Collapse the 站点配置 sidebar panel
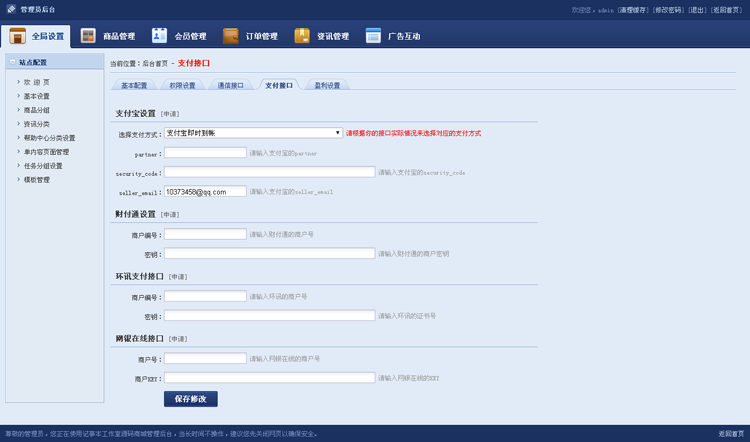750x442 pixels. pos(13,62)
